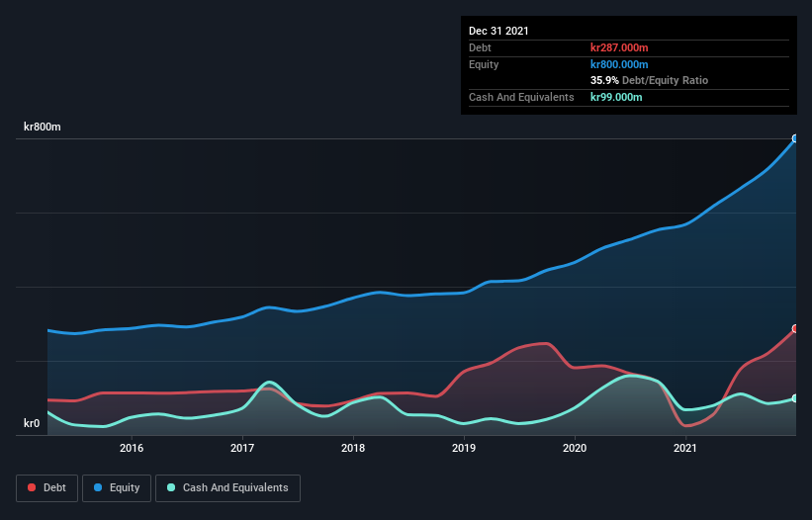Image resolution: width=812 pixels, height=520 pixels.
Task: Toggle the Cash And Equivalents legend button
Action: pos(227,488)
